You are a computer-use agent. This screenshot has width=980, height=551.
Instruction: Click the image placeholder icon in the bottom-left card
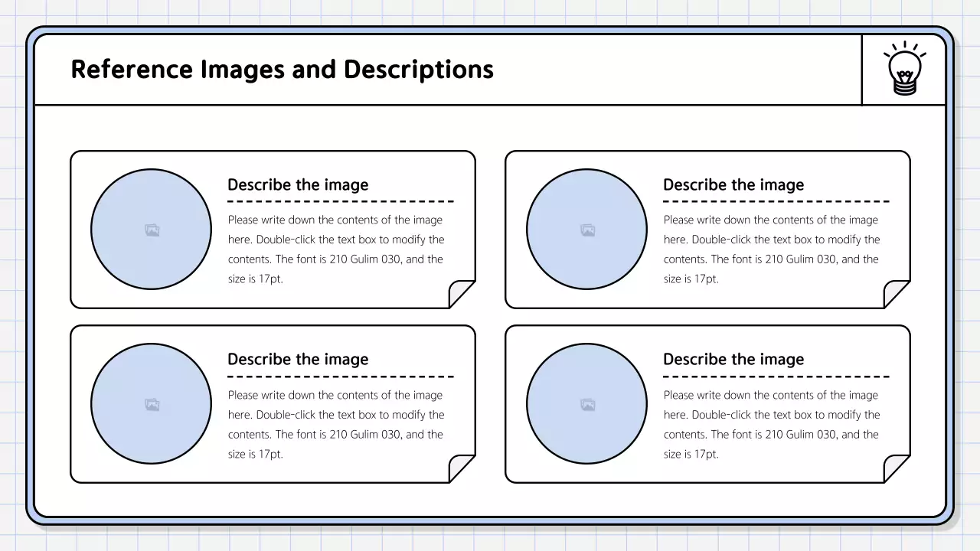click(152, 403)
